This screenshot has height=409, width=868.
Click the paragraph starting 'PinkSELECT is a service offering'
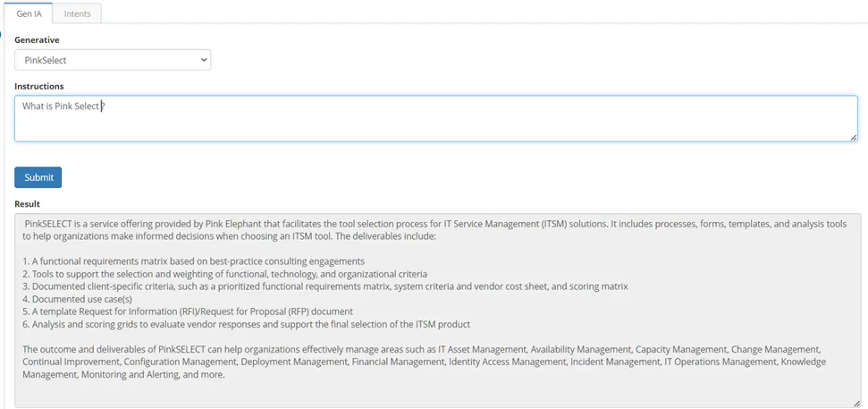click(x=435, y=230)
